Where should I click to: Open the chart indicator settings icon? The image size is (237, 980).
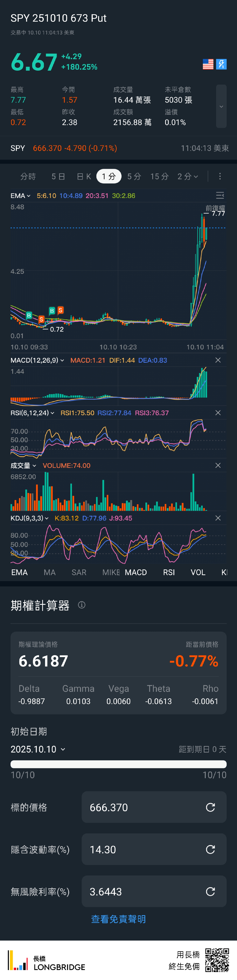220,196
